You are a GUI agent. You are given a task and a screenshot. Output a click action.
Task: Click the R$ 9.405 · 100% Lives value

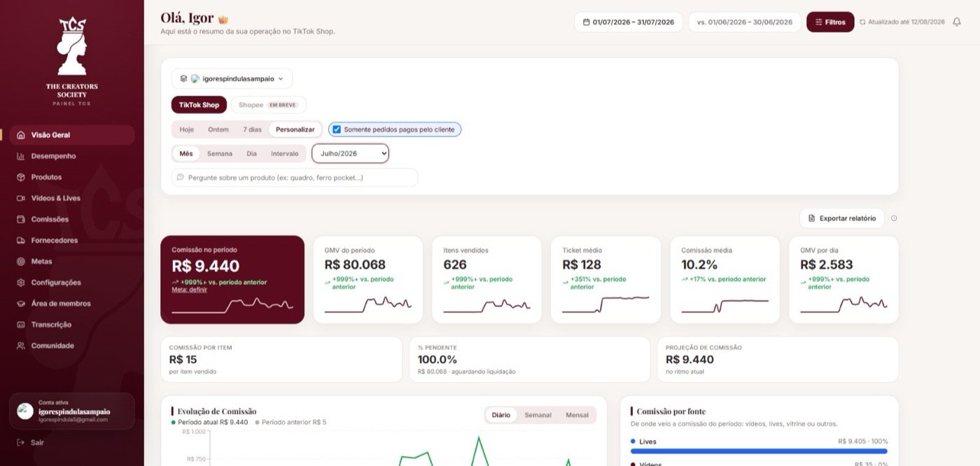coord(862,442)
